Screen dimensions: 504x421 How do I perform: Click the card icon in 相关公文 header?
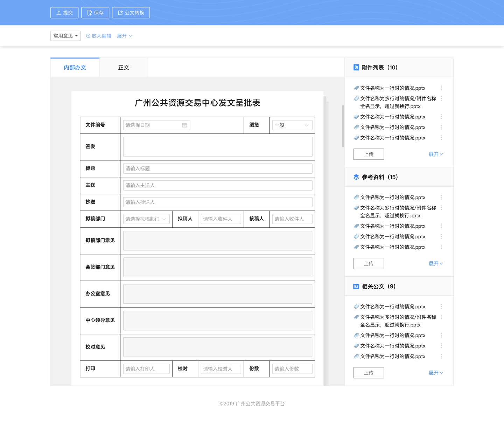(356, 286)
